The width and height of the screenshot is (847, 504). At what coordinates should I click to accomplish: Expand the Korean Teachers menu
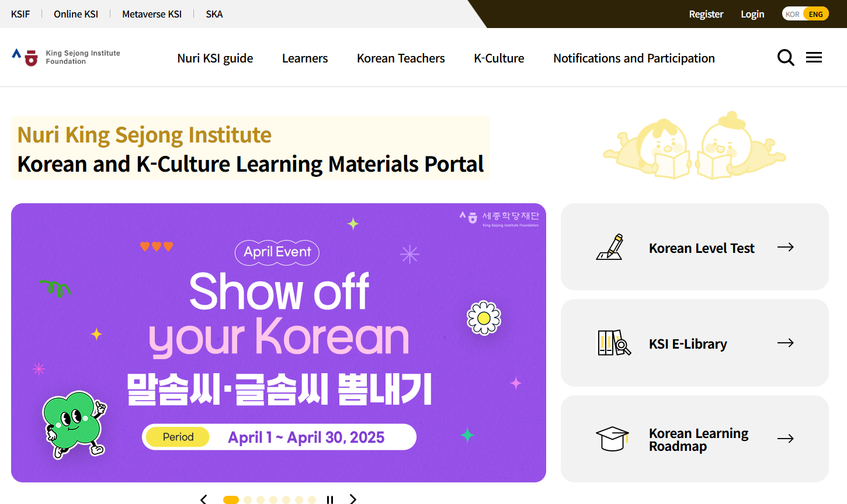(x=401, y=58)
